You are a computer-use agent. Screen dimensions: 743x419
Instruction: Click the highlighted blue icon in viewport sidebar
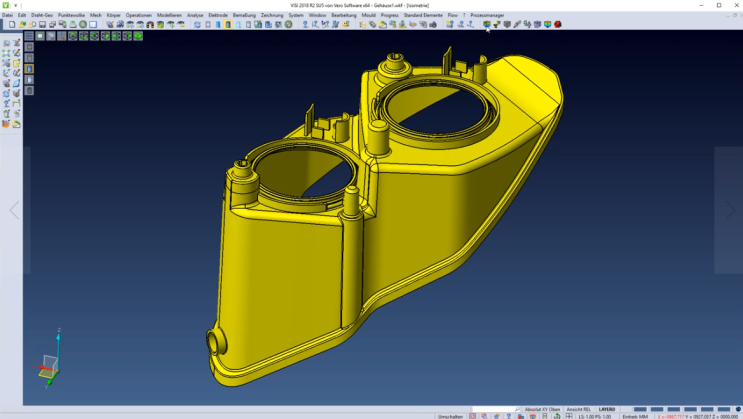tap(29, 69)
